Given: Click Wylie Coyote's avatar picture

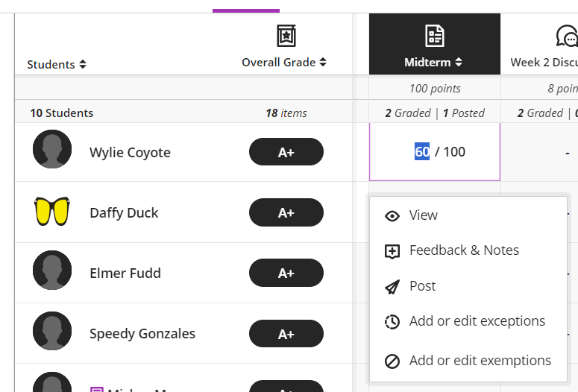Looking at the screenshot, I should (x=52, y=150).
